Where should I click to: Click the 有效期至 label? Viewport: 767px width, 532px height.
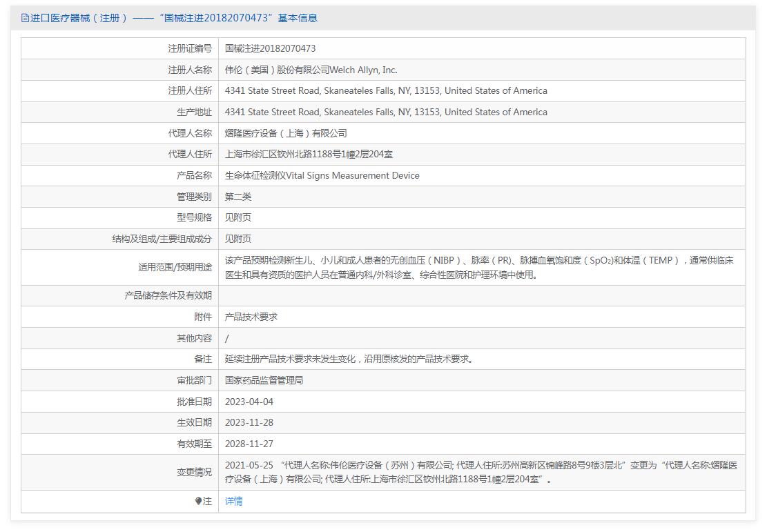pyautogui.click(x=194, y=444)
